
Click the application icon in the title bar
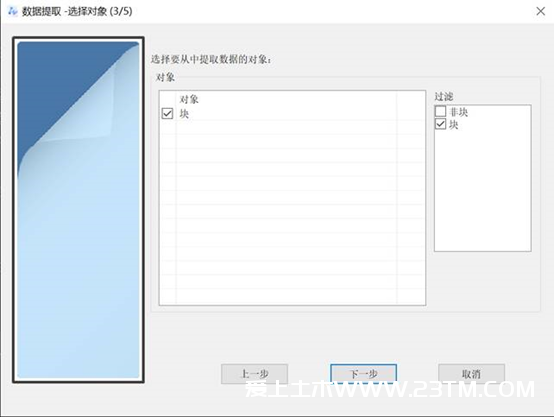tap(13, 11)
